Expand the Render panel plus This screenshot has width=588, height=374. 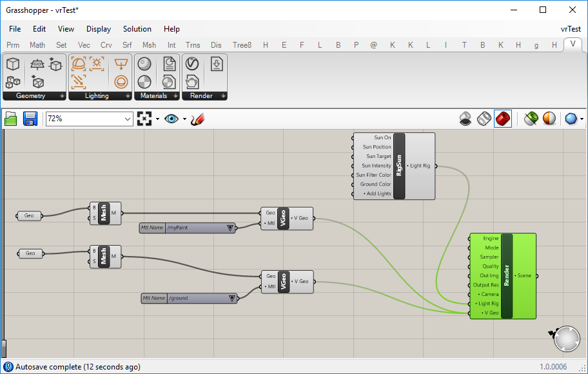[x=223, y=96]
